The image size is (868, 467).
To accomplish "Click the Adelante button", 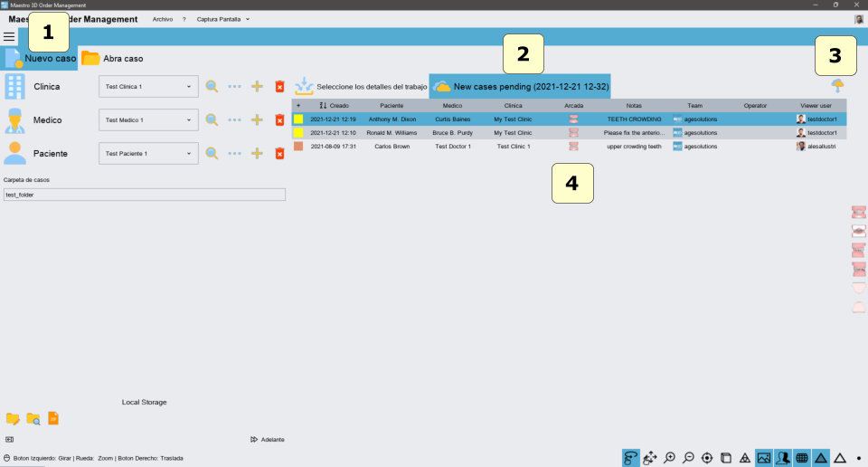I will [x=268, y=439].
